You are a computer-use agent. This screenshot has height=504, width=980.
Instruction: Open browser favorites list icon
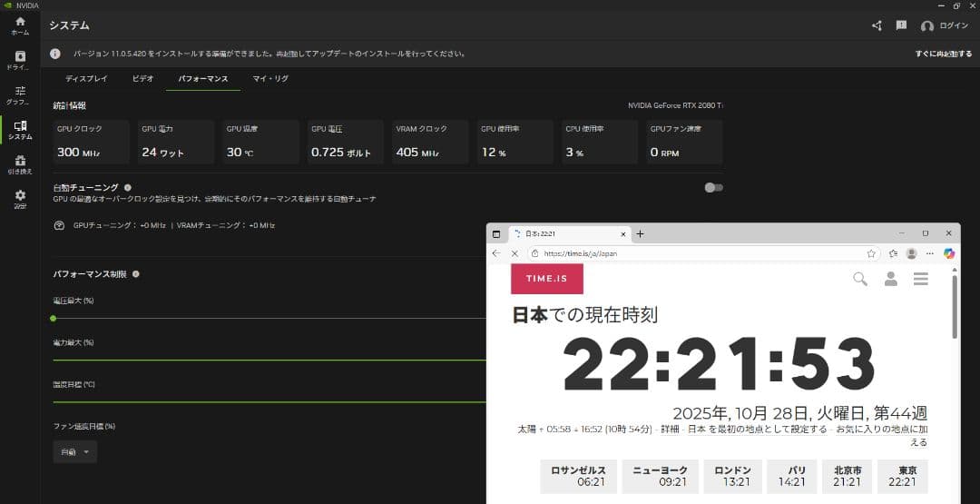(x=893, y=253)
